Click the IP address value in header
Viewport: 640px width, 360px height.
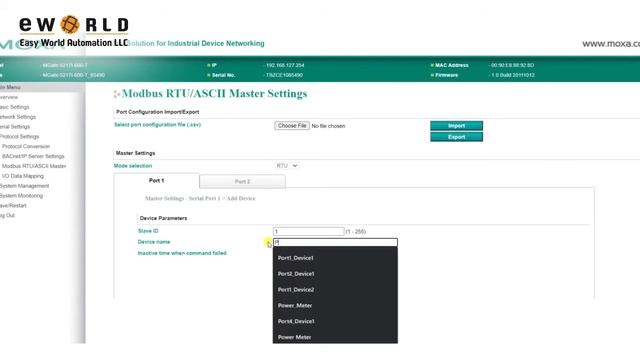click(285, 65)
